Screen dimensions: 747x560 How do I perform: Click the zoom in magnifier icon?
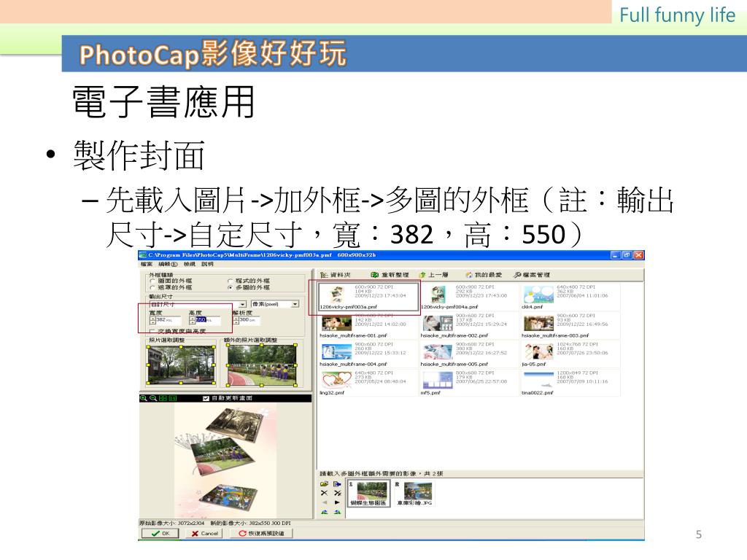[x=144, y=398]
